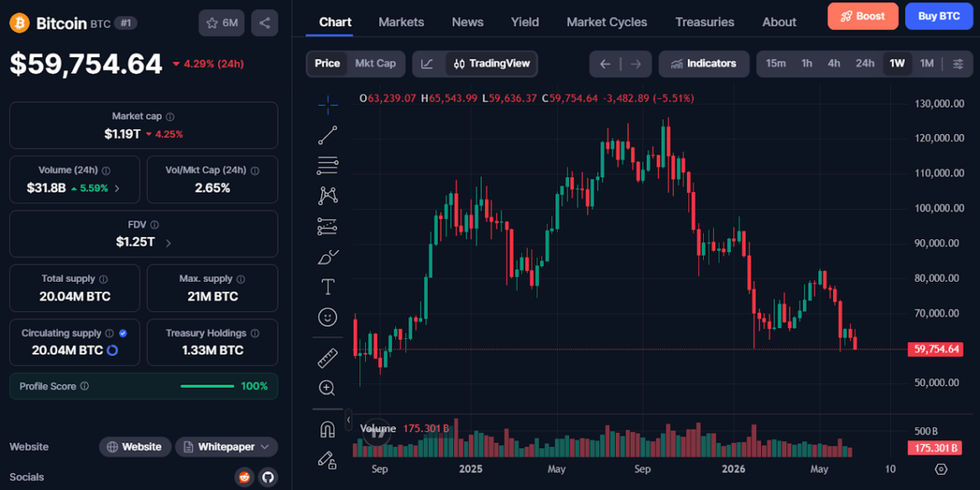Set chart interval to 24h
The height and width of the screenshot is (490, 980).
click(865, 64)
